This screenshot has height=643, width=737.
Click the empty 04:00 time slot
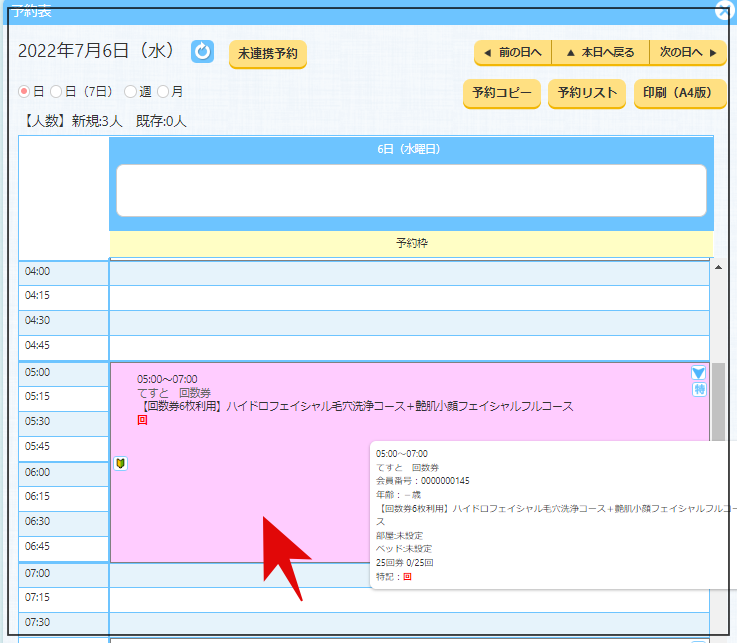tap(409, 272)
